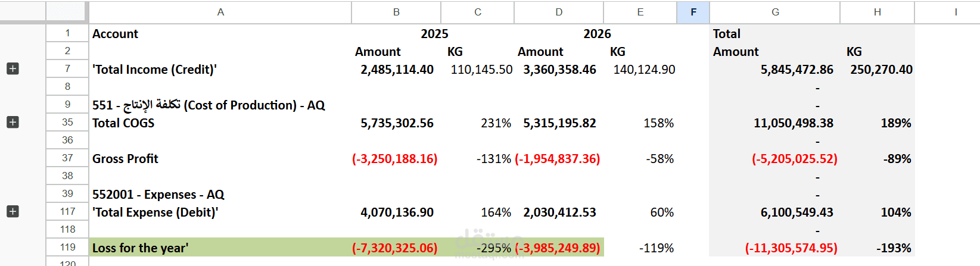
Task: Select the -193% total percentage cell
Action: (878, 248)
